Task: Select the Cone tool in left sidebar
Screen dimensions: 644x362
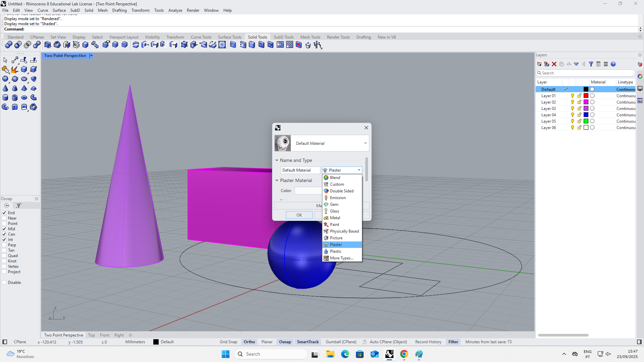Action: coord(5,88)
